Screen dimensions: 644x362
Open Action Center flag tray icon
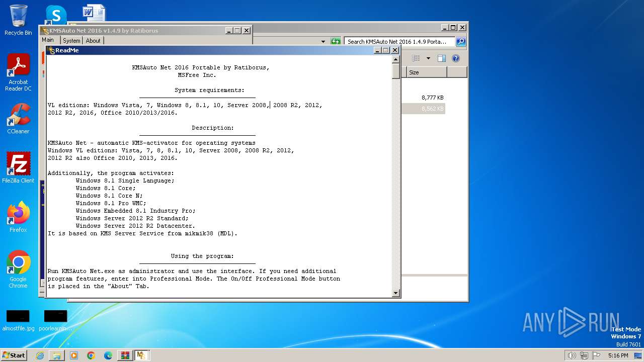pyautogui.click(x=596, y=355)
